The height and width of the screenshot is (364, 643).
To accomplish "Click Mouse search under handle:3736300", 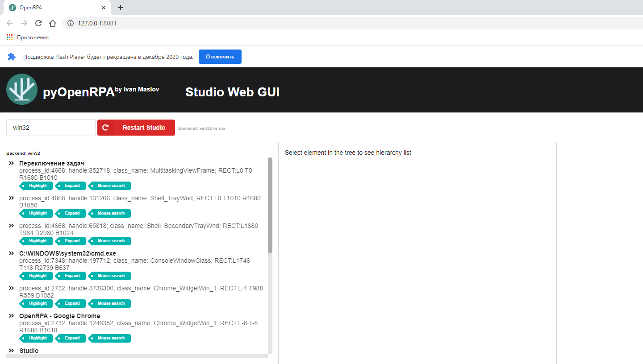I will coord(109,303).
